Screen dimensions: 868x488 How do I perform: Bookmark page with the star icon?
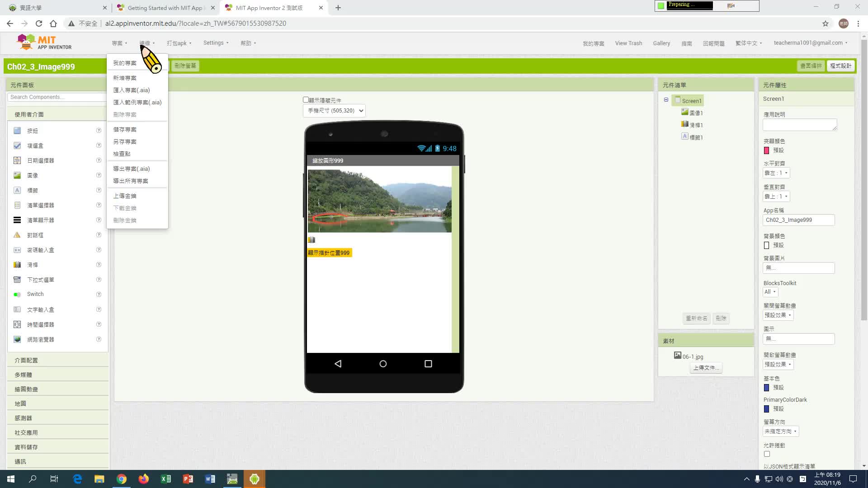826,23
